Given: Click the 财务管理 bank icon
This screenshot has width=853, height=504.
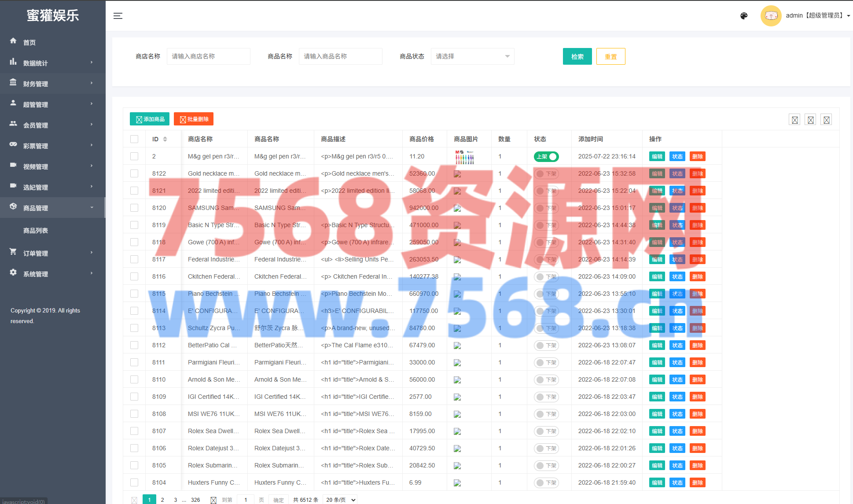Looking at the screenshot, I should pyautogui.click(x=13, y=83).
